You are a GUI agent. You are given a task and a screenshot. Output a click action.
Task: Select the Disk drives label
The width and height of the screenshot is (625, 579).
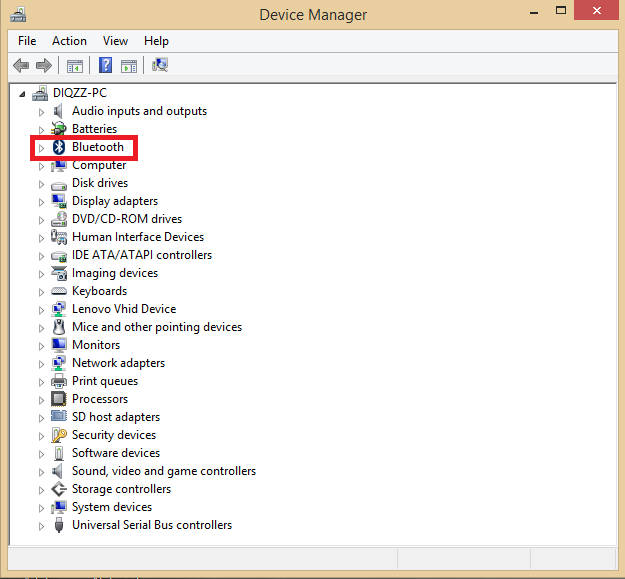click(100, 183)
